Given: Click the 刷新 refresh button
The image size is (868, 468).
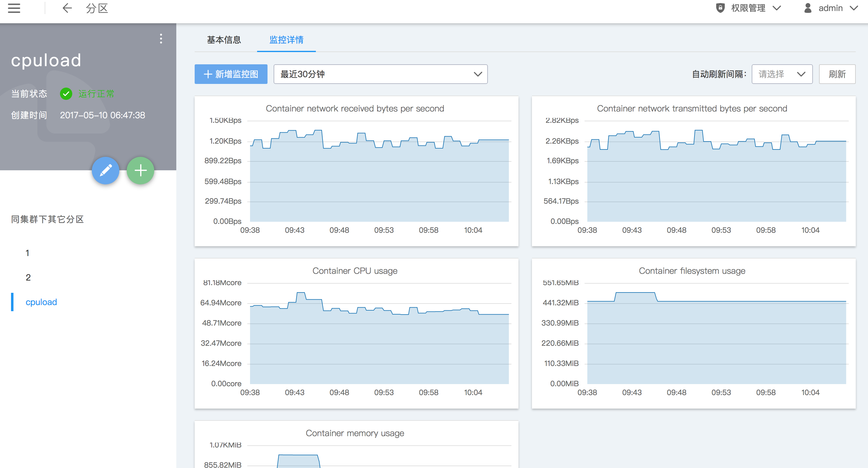Looking at the screenshot, I should (837, 74).
